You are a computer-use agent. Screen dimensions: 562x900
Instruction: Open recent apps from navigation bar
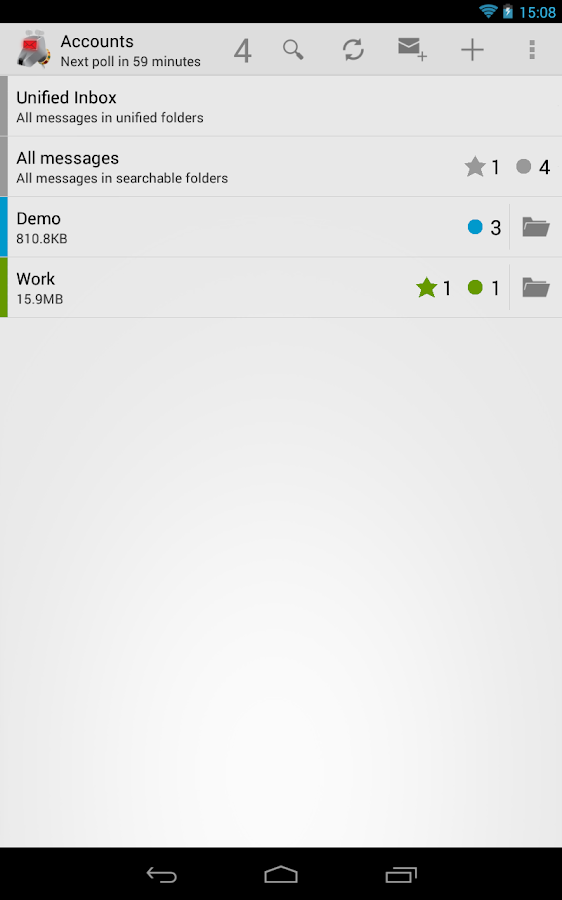coord(401,874)
